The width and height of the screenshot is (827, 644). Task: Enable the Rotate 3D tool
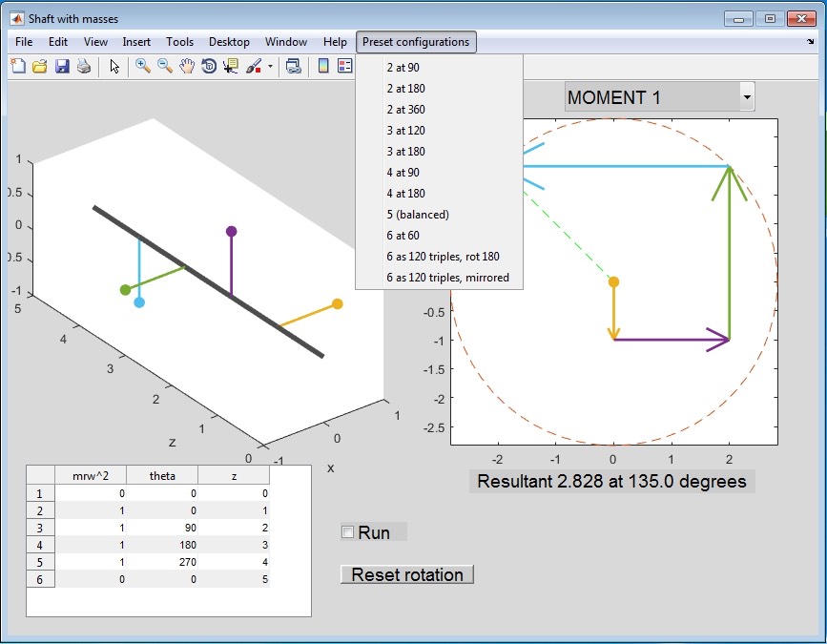click(x=209, y=66)
